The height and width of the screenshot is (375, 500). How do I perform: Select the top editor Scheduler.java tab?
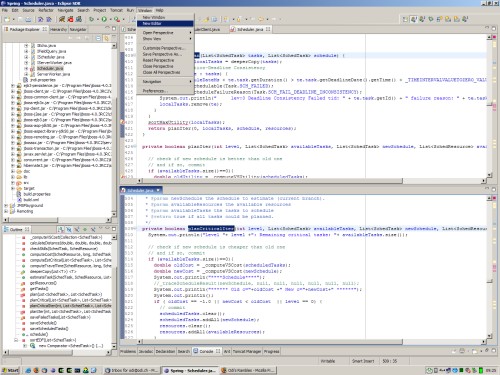[x=250, y=29]
